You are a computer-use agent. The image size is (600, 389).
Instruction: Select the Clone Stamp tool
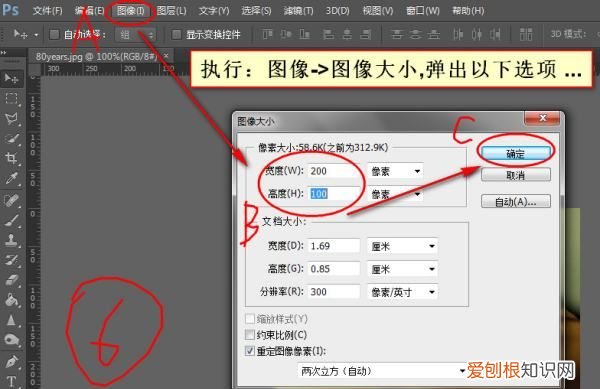pyautogui.click(x=11, y=240)
